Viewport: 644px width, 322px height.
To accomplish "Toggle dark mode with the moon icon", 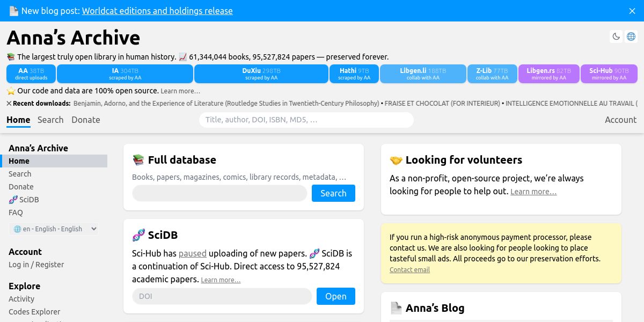I will coord(616,36).
